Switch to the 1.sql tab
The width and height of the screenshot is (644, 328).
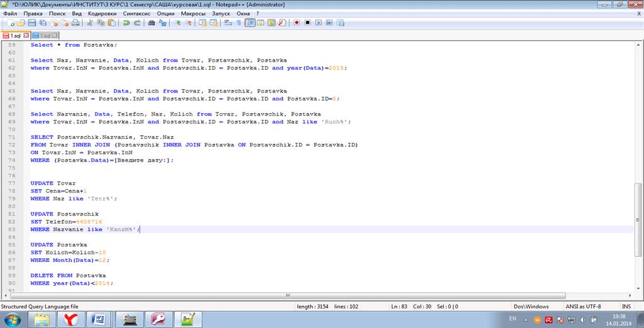pos(14,35)
